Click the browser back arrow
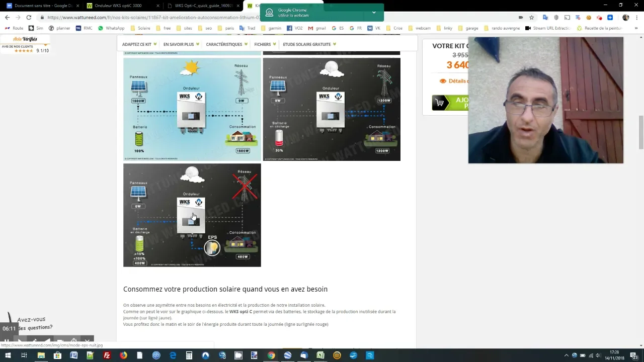644x362 pixels. click(x=7, y=17)
